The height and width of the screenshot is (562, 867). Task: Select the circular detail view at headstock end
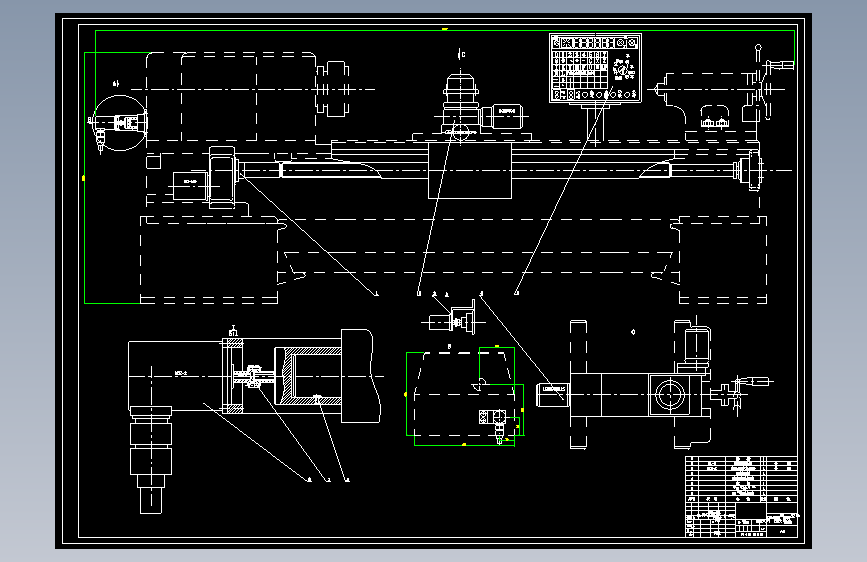[x=119, y=123]
